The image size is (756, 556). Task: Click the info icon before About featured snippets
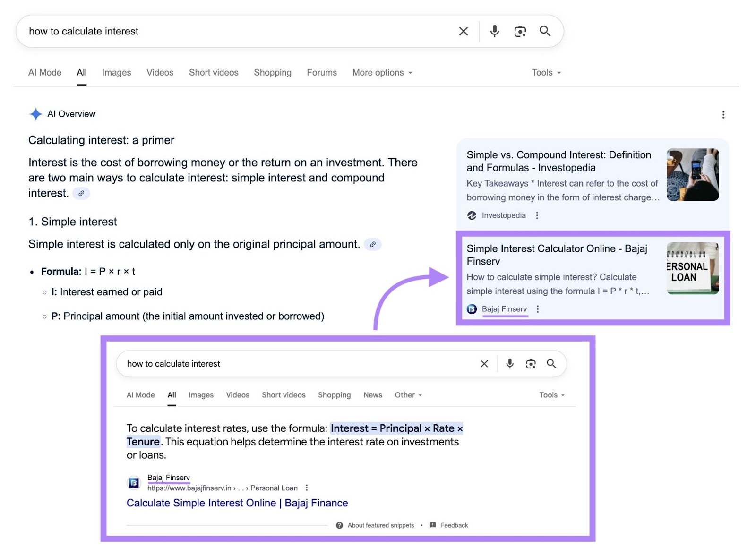coord(340,525)
